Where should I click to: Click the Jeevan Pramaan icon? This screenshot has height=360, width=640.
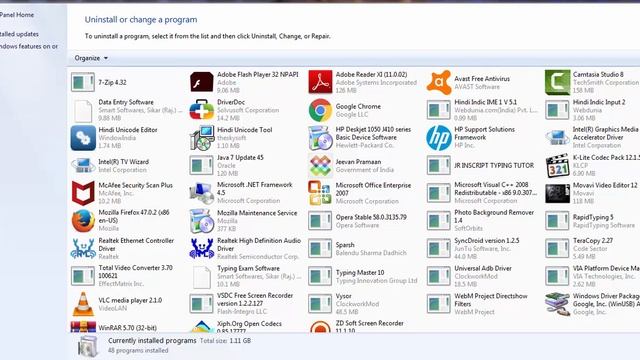tap(320, 165)
